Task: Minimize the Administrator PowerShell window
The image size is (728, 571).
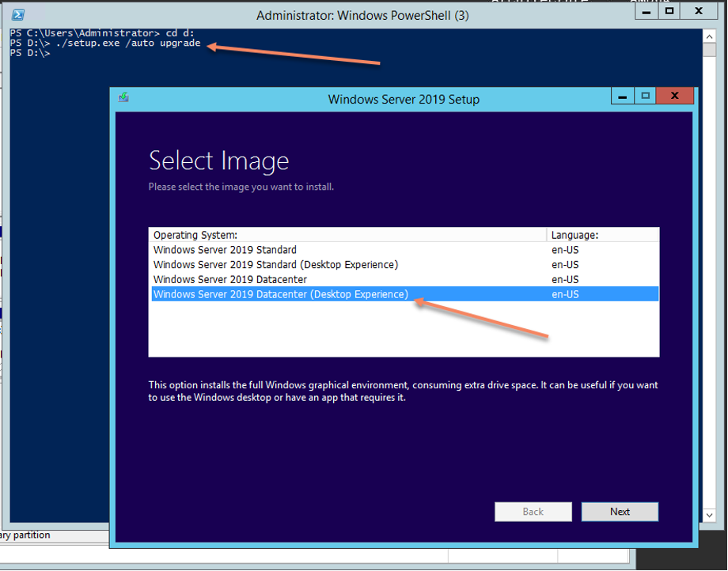Action: pyautogui.click(x=646, y=11)
